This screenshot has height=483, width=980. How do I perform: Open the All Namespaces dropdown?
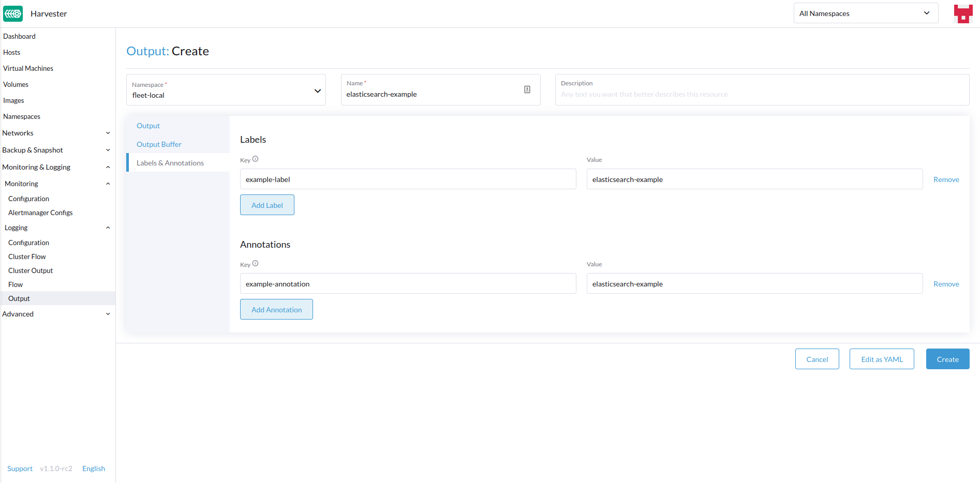click(865, 13)
